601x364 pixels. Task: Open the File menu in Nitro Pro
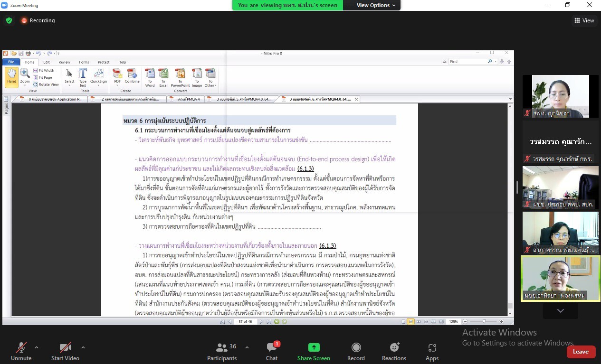point(11,62)
